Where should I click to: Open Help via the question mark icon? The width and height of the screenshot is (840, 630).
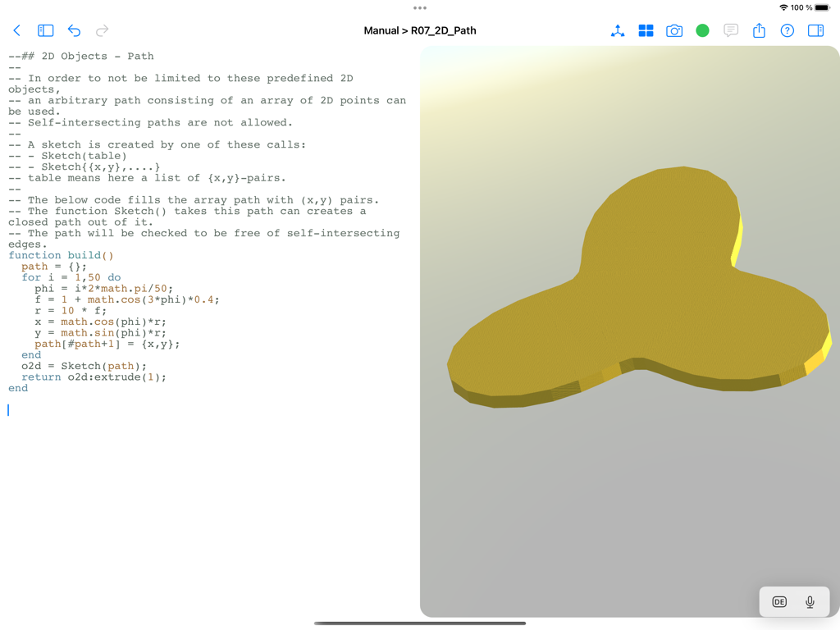tap(786, 30)
